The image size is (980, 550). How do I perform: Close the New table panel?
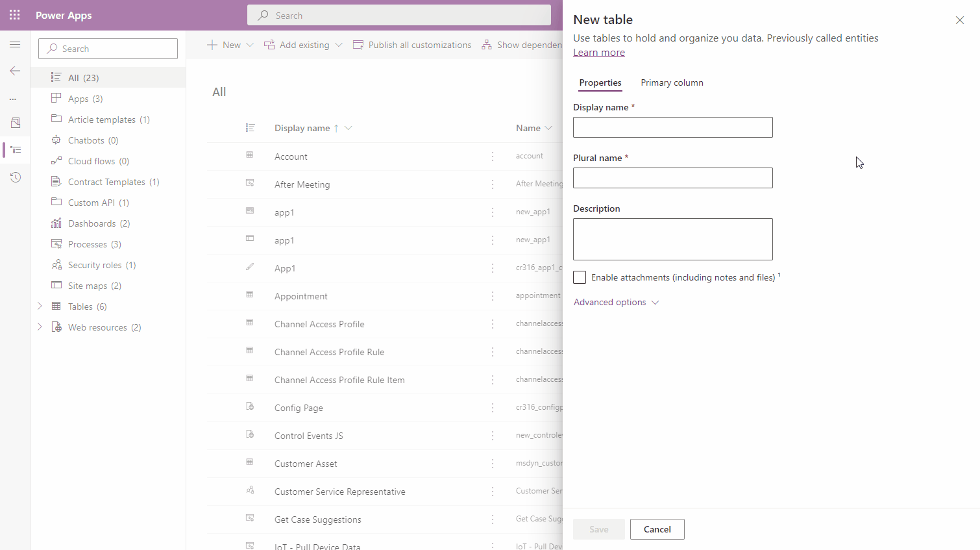pos(960,20)
